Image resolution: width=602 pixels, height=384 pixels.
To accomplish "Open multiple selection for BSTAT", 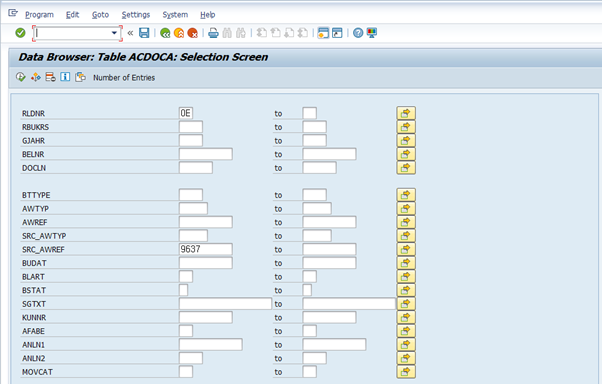I will (406, 290).
